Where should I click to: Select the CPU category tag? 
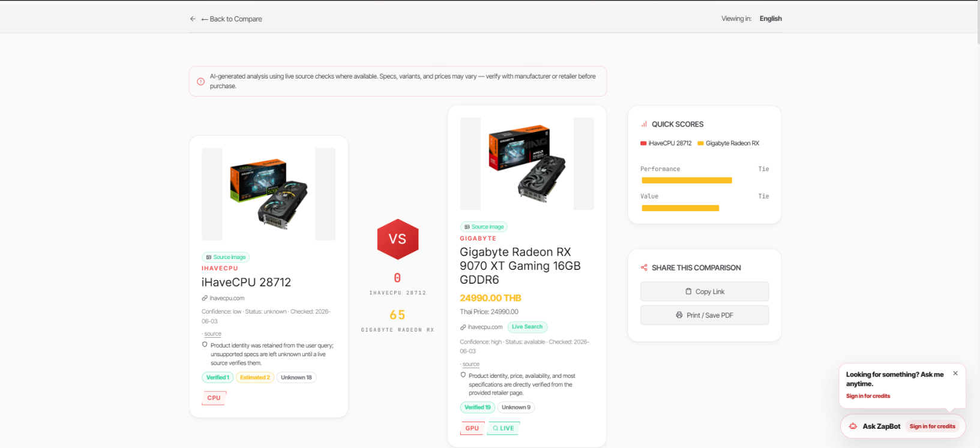tap(214, 398)
